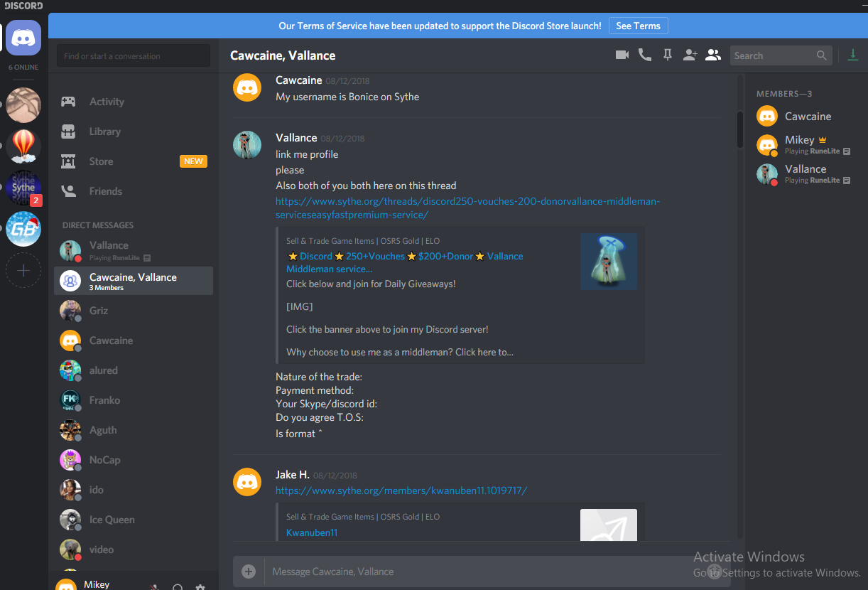
Task: Open the kwanuben11 member profile link
Action: coord(401,490)
